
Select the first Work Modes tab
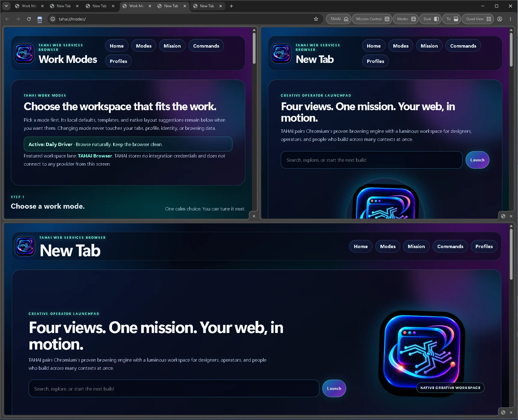(29, 6)
